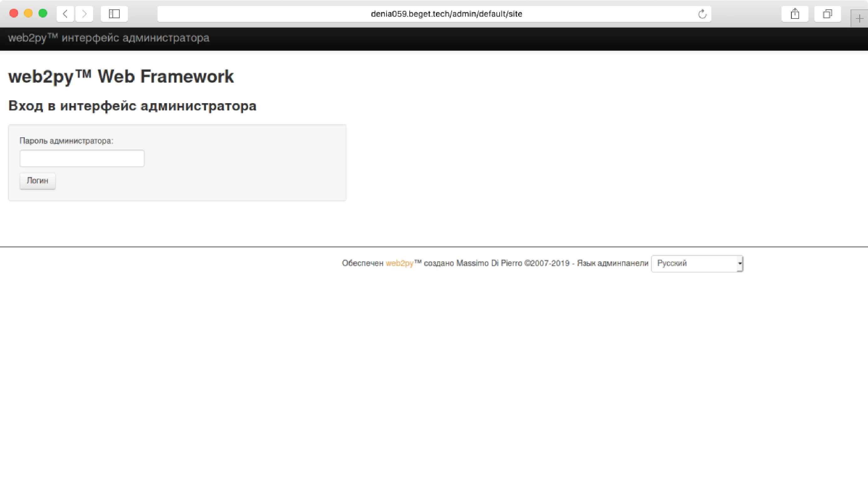
Task: Minimize window using yellow button
Action: click(28, 13)
